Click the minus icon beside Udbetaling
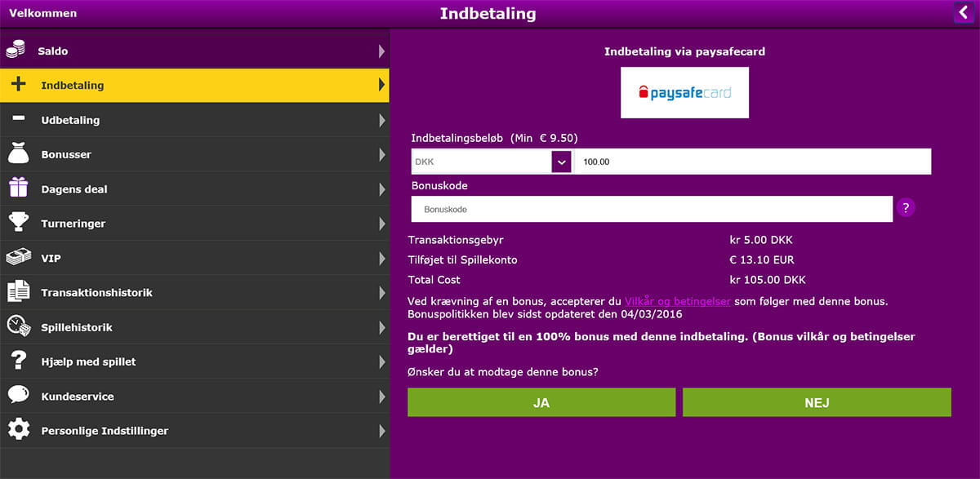 click(x=18, y=119)
